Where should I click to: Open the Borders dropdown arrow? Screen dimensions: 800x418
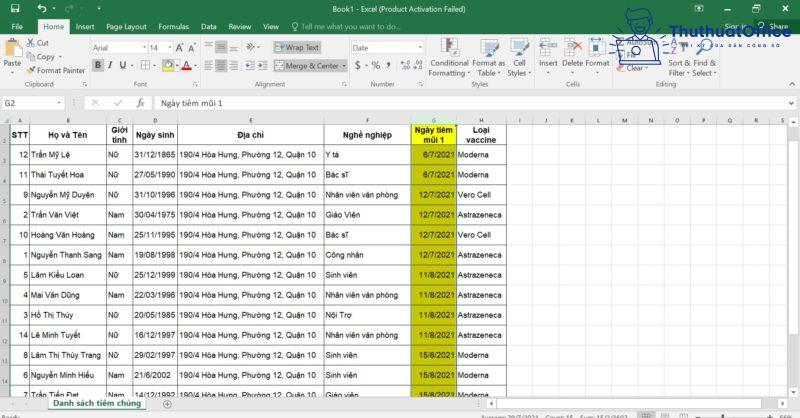pyautogui.click(x=155, y=65)
